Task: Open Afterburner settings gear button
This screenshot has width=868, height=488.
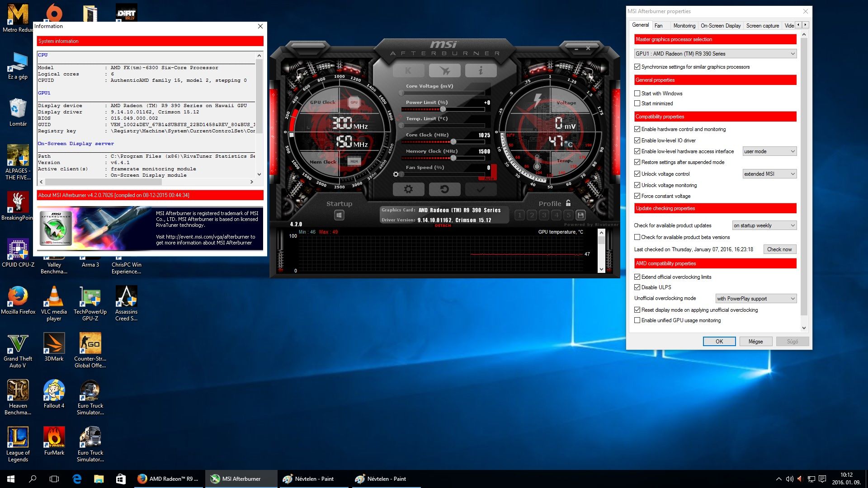Action: tap(409, 189)
